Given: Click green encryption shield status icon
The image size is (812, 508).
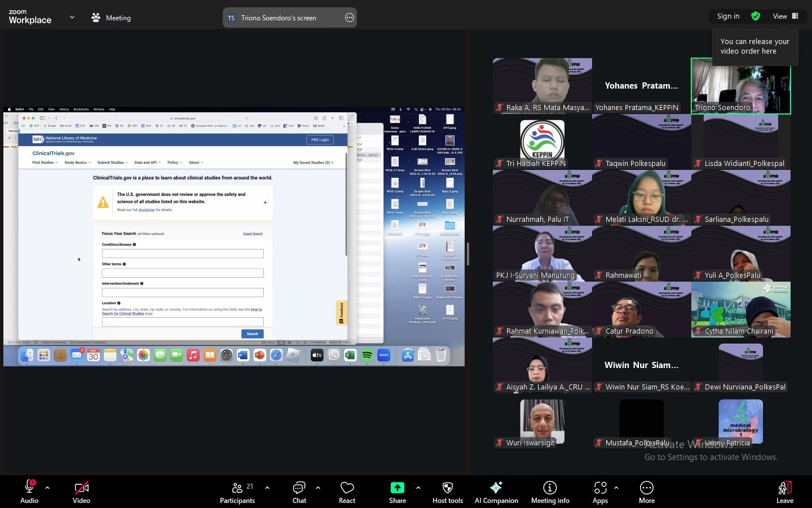Looking at the screenshot, I should (756, 16).
